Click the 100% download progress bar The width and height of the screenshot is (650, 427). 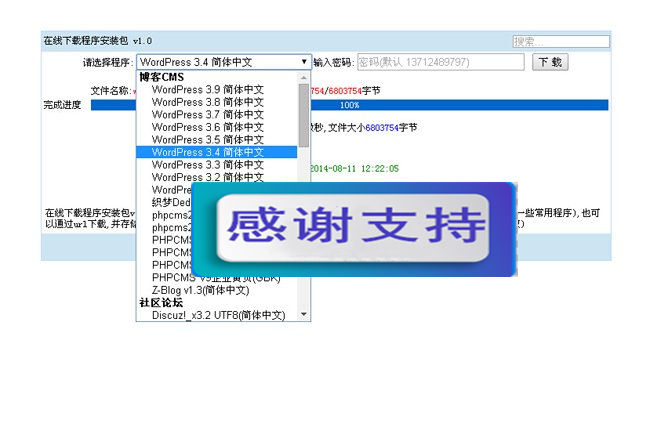click(x=349, y=105)
